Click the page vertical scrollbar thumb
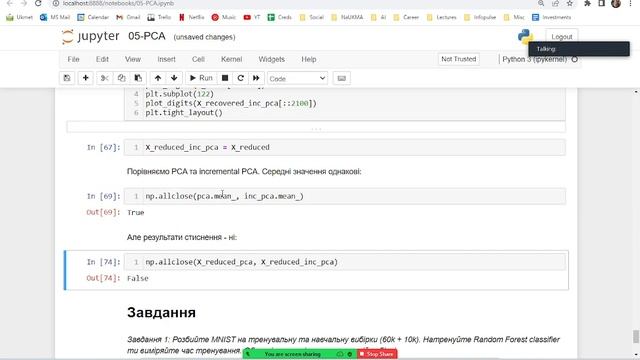This screenshot has height=360, width=640. (x=636, y=337)
